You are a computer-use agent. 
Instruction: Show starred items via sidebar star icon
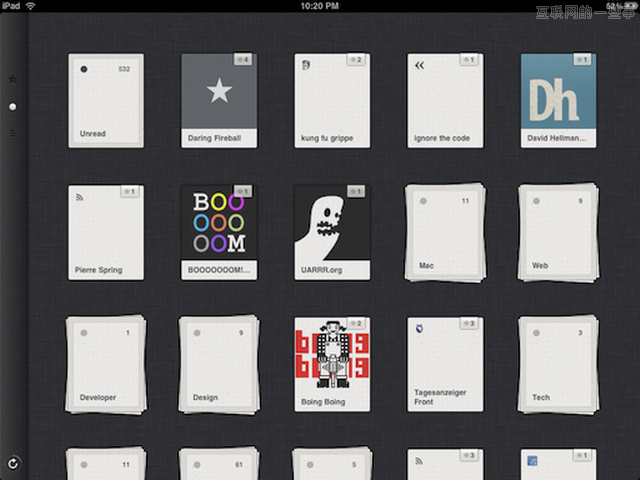coord(13,78)
